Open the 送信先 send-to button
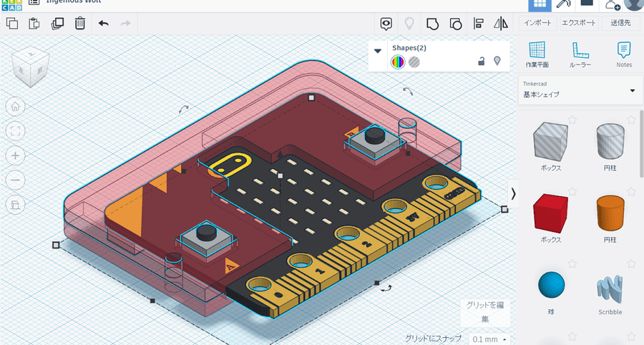Viewport: 644px width, 345px height. pos(620,23)
